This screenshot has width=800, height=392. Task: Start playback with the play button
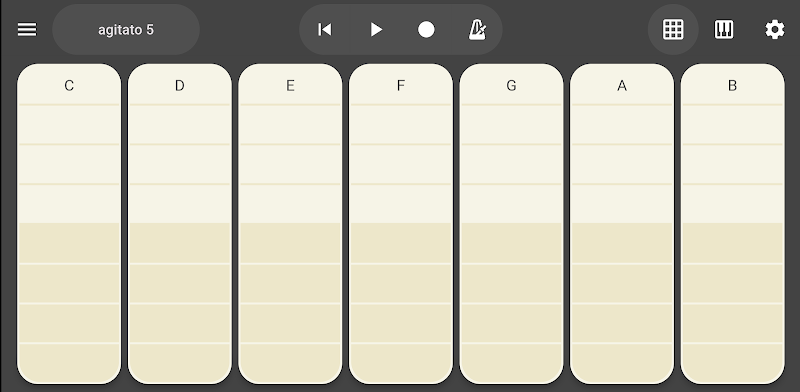pyautogui.click(x=376, y=30)
